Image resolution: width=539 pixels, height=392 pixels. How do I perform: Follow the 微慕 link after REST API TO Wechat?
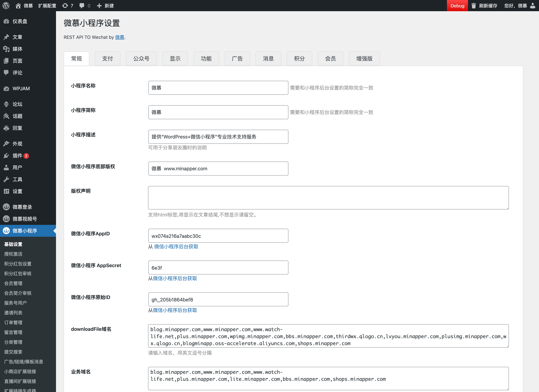[120, 37]
